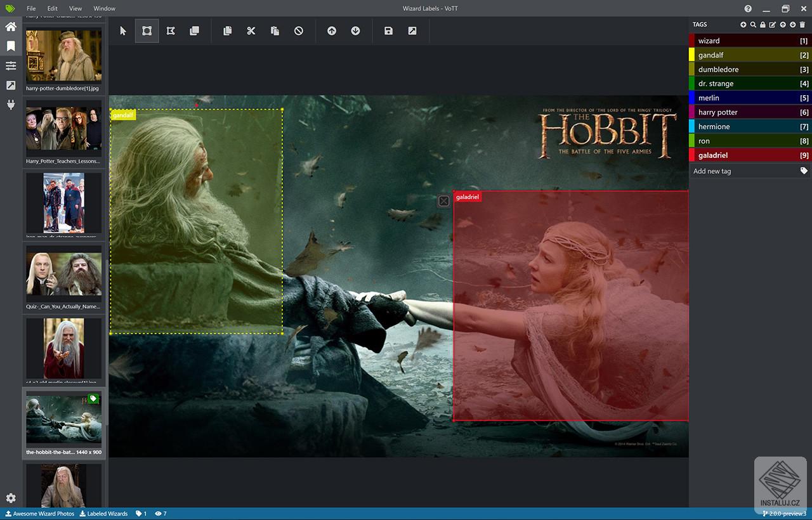This screenshot has height=520, width=812.
Task: Choose the Draw Rectangle tool
Action: pos(147,30)
